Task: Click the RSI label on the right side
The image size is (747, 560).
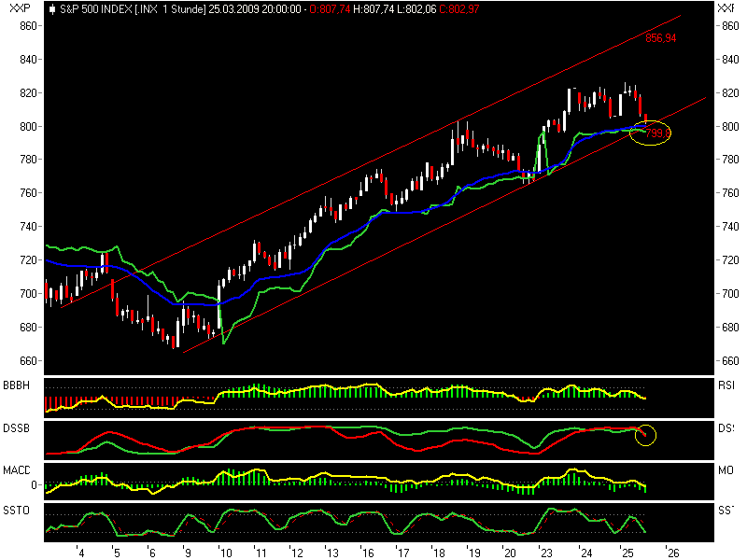Action: [726, 385]
